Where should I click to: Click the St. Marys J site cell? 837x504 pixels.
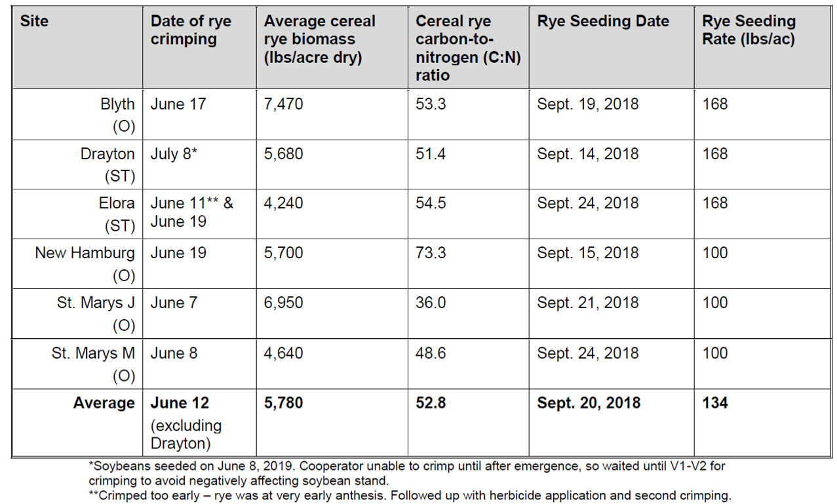tap(96, 312)
